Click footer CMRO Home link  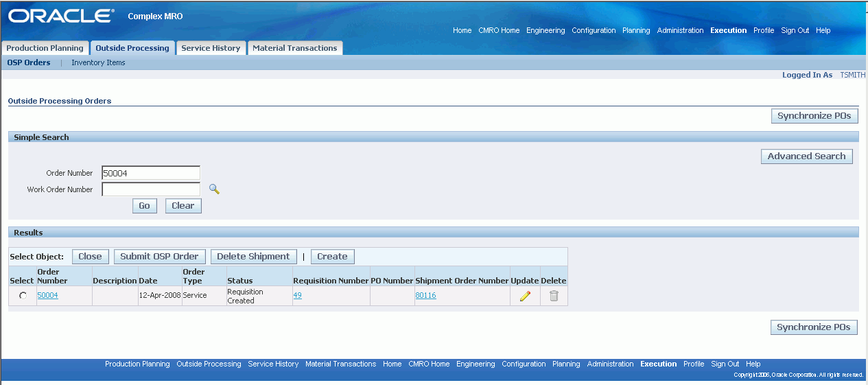coord(429,364)
